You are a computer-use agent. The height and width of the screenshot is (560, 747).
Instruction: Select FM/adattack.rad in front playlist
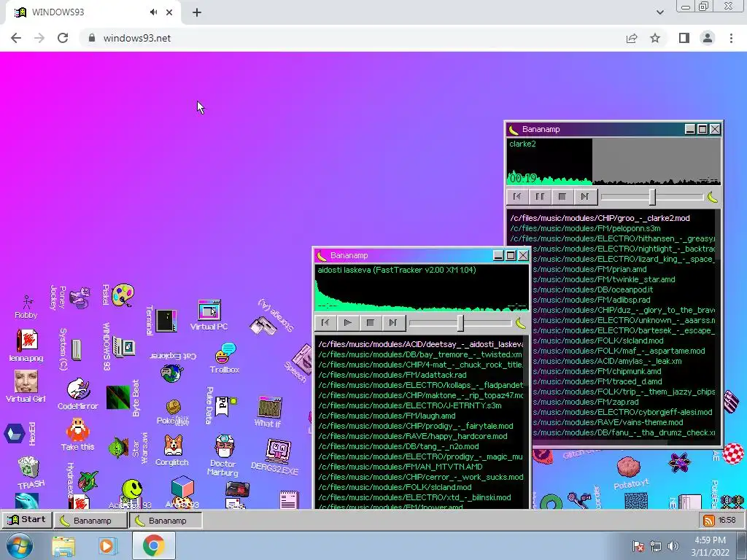[x=421, y=375]
